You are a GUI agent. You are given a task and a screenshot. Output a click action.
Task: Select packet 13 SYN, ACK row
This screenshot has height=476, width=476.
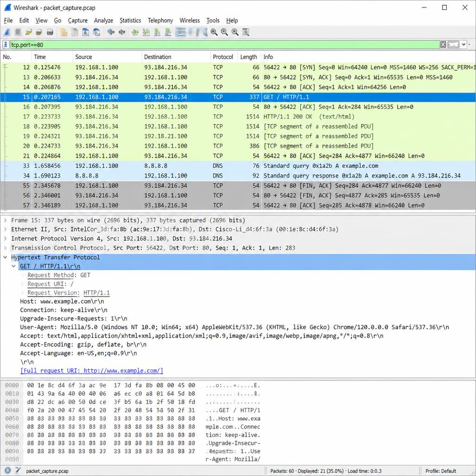click(238, 77)
